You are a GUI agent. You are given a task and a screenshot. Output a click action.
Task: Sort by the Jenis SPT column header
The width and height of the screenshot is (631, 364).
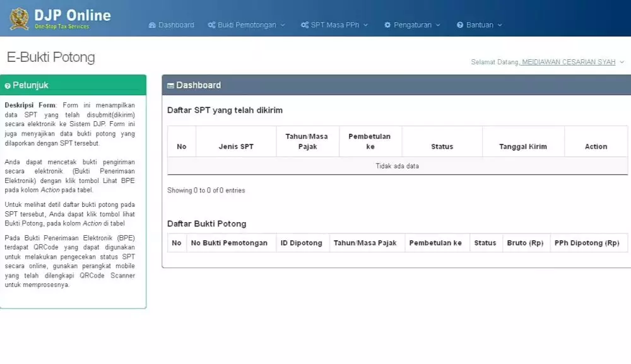coord(236,146)
